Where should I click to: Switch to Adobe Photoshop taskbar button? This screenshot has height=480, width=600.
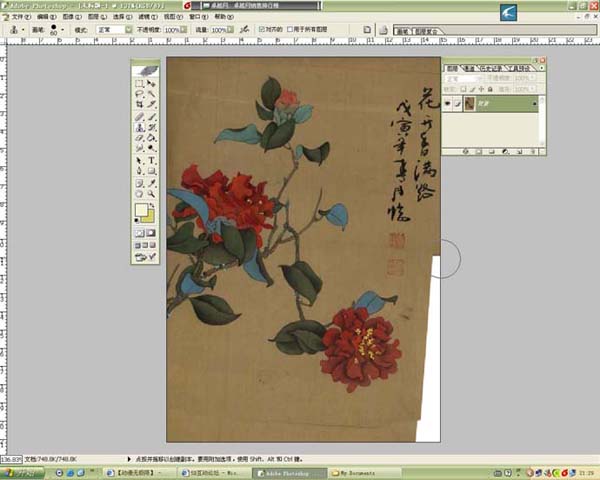click(x=289, y=473)
